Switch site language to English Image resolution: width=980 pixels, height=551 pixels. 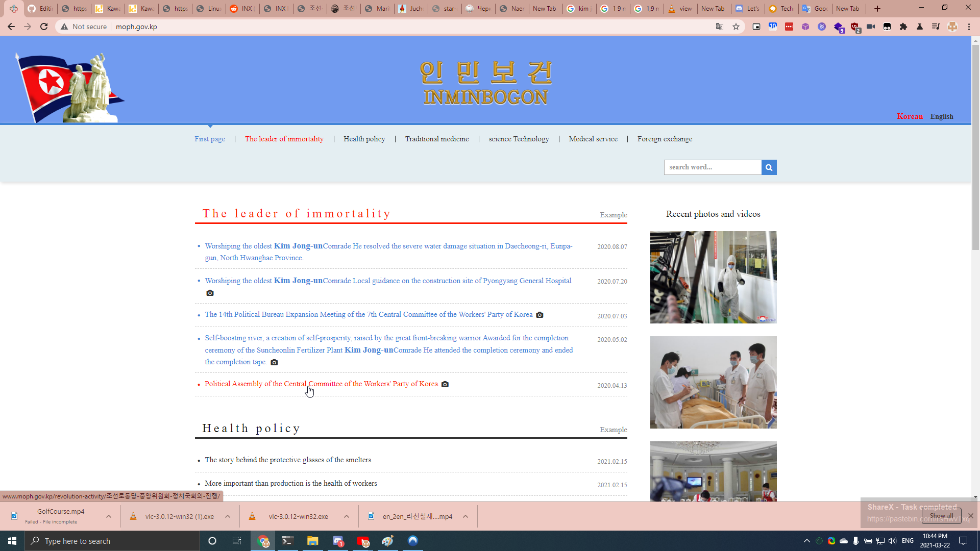click(x=941, y=116)
